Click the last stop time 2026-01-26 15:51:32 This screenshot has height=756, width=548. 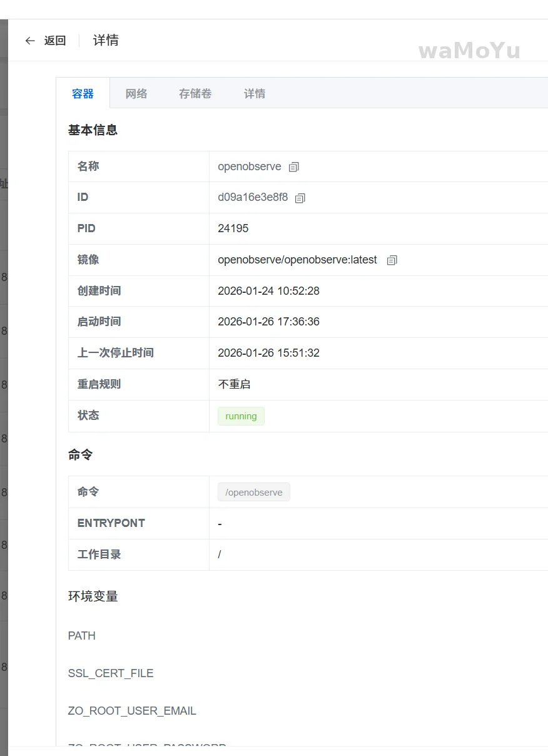(x=268, y=353)
